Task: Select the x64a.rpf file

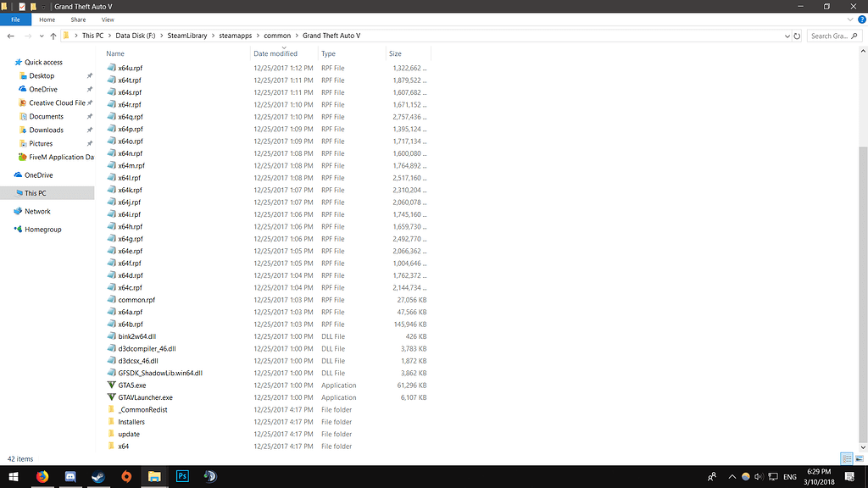Action: pos(130,312)
